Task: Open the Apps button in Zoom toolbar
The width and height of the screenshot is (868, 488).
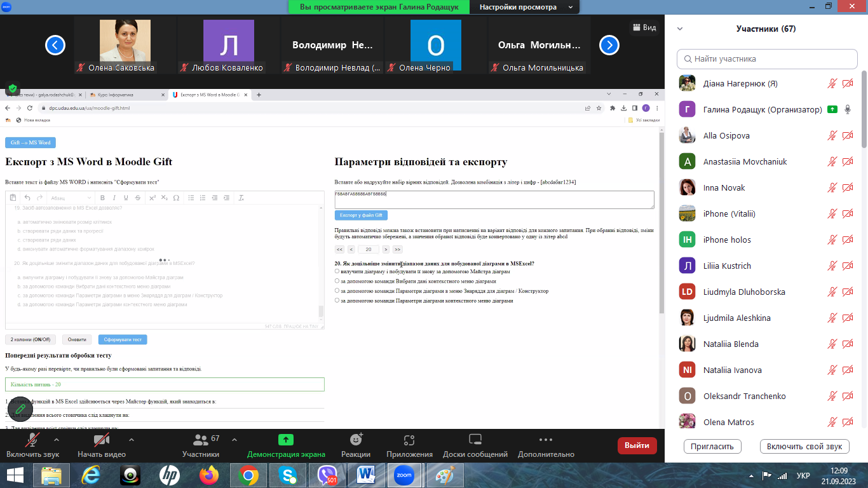Action: click(409, 446)
